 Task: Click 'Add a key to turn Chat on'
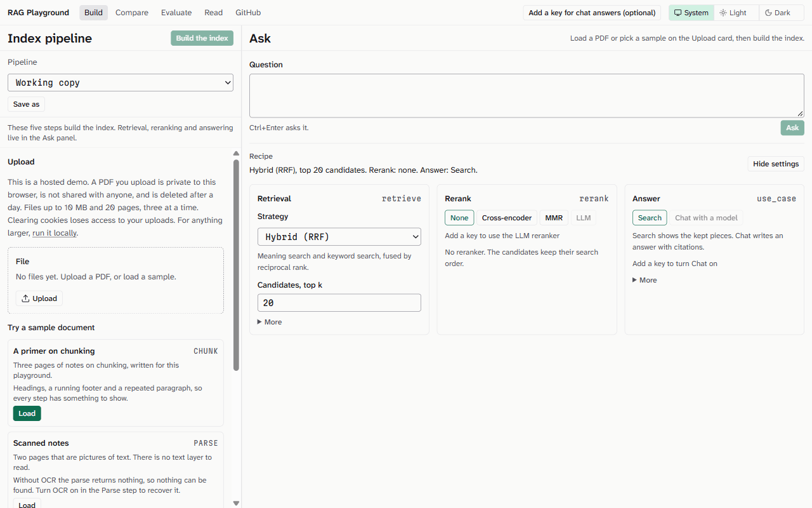(675, 264)
